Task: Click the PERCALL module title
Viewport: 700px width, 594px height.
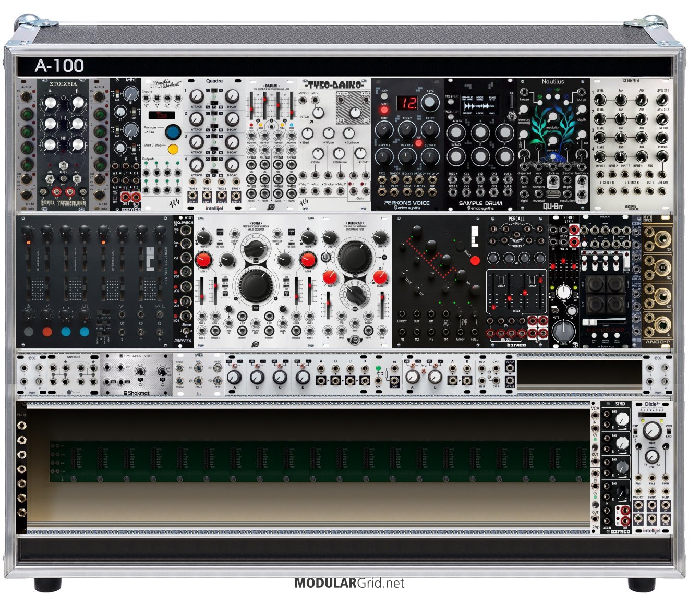Action: [x=516, y=219]
